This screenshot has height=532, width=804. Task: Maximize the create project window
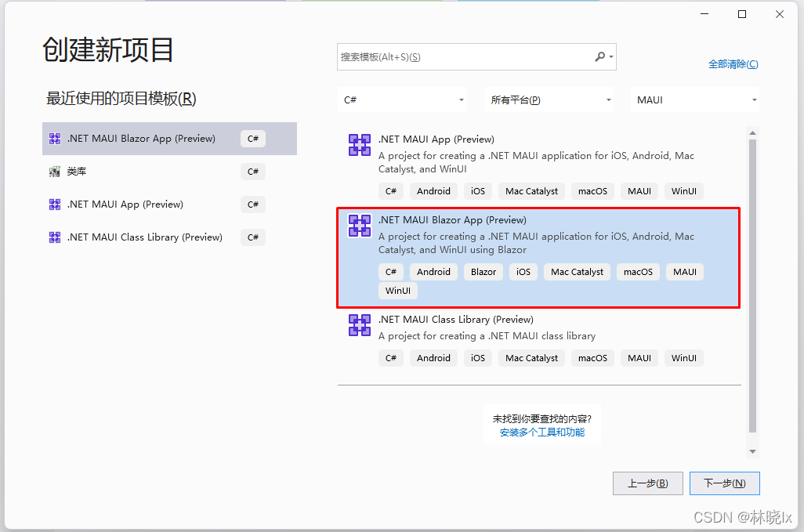742,14
